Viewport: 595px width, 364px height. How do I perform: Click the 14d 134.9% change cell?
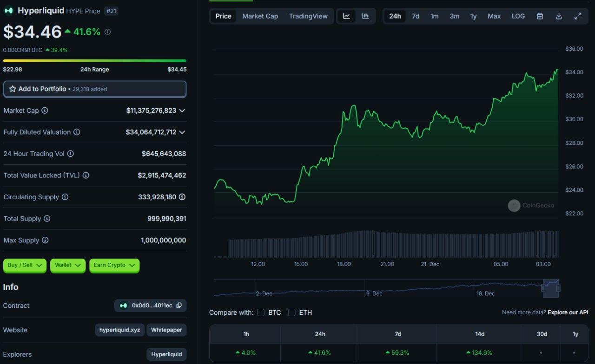point(479,353)
